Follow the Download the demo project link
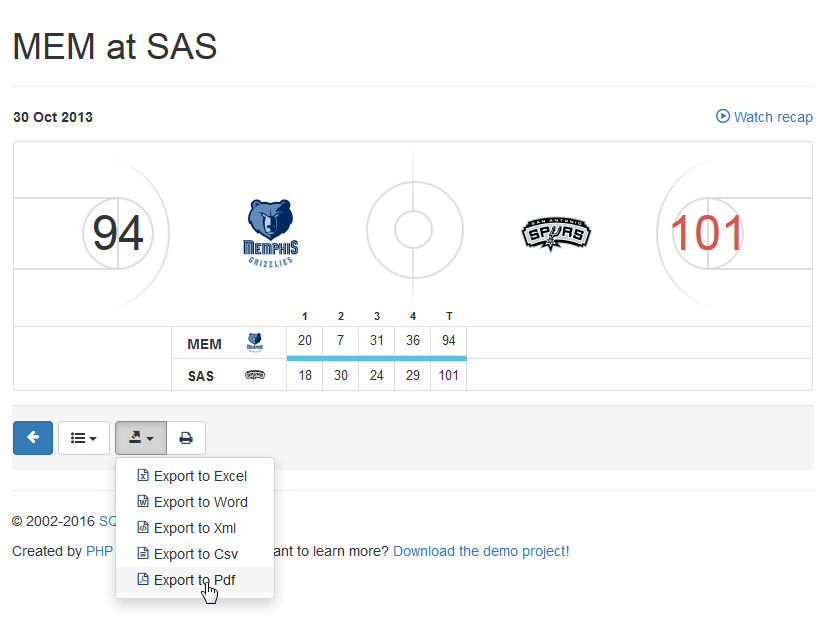Viewport: 824px width, 627px height. pyautogui.click(x=481, y=551)
